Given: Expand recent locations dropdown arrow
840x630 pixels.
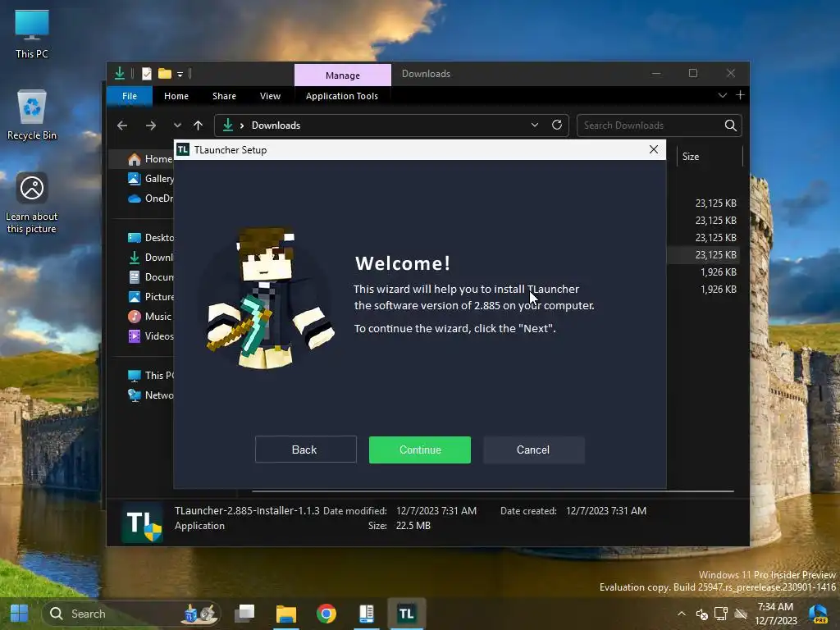Looking at the screenshot, I should tap(177, 126).
